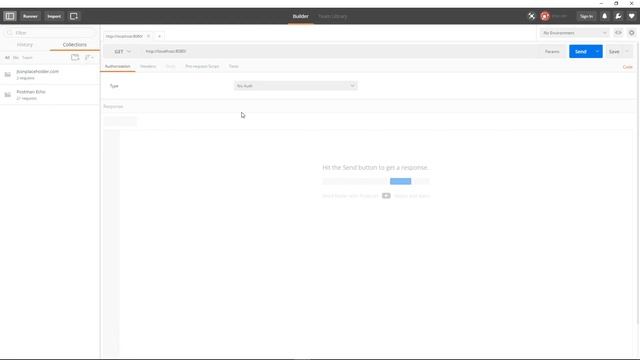Expand the Save button arrow

click(627, 51)
